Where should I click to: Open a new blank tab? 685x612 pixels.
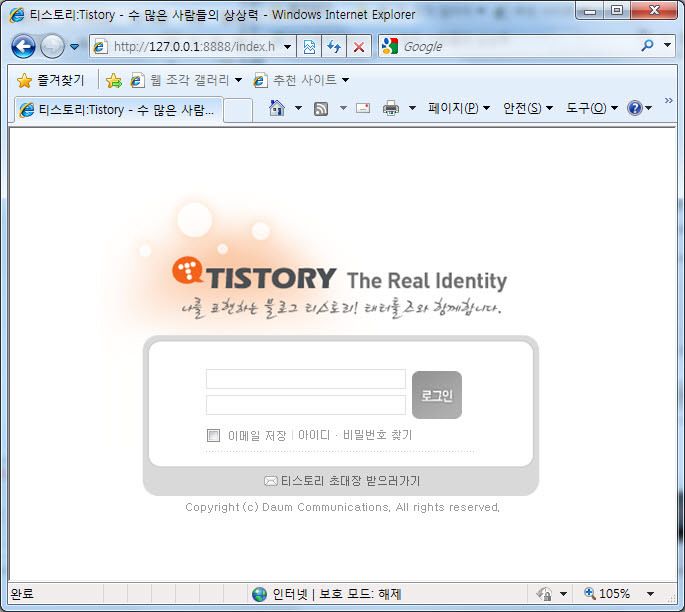tap(238, 110)
